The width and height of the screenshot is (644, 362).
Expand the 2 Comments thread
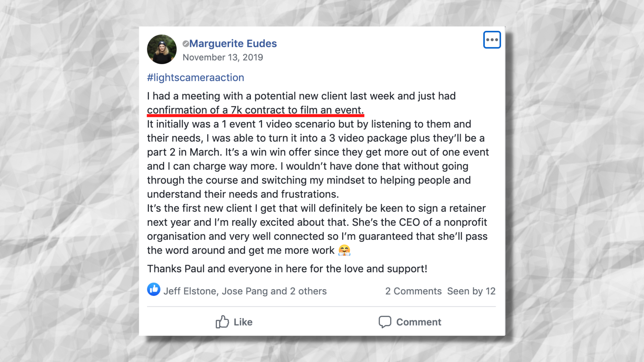(x=413, y=291)
